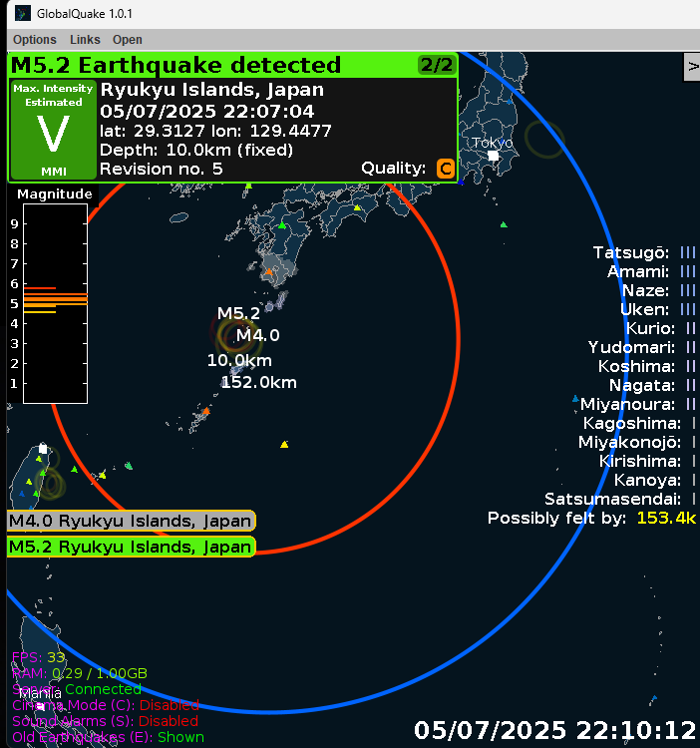Screen dimensions: 700x748
Task: Click the M4.0 epicenter label on map
Action: coord(258,335)
